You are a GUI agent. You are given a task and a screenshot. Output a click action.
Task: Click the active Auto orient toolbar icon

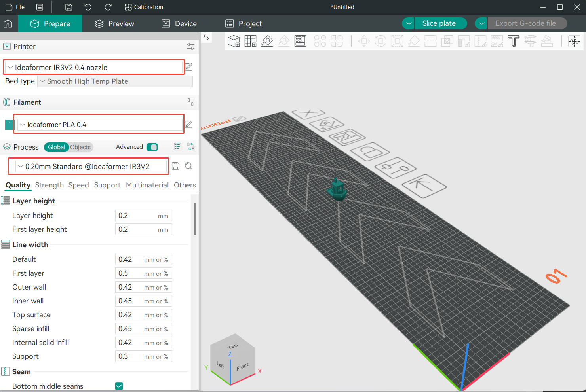pos(267,41)
